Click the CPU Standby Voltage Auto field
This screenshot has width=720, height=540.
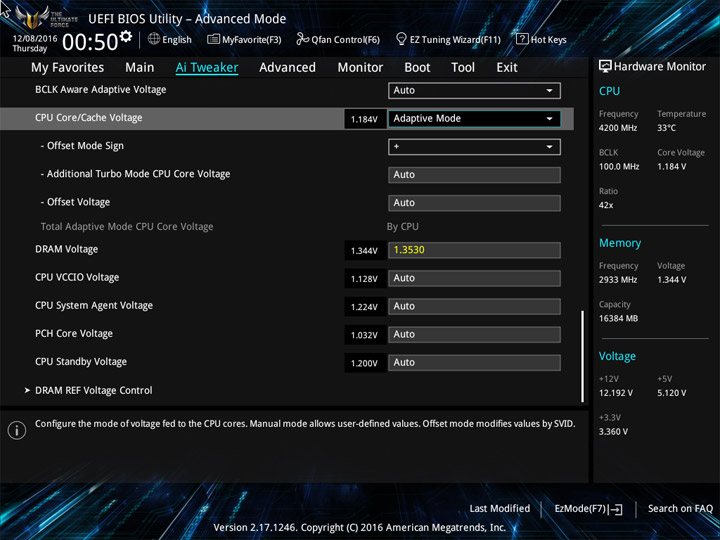pos(474,363)
